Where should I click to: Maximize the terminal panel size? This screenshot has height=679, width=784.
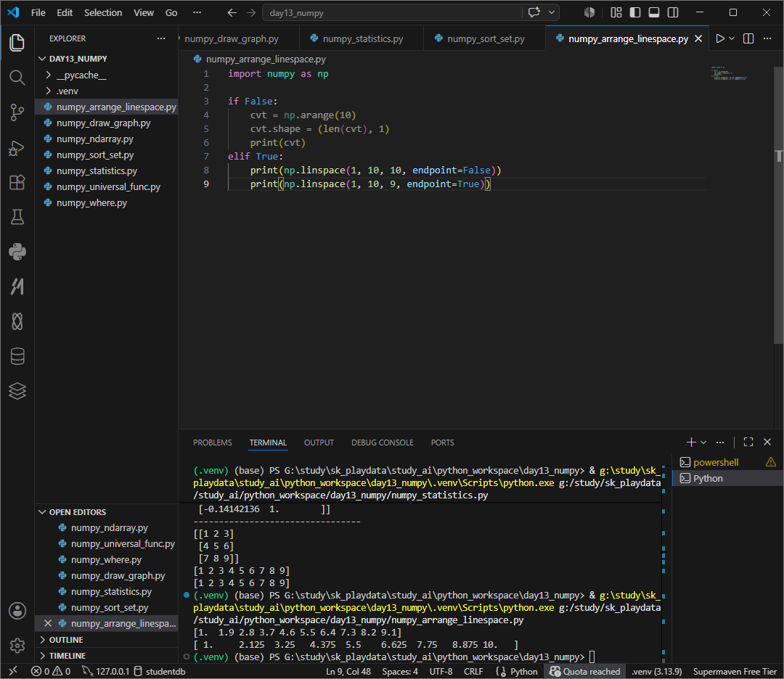tap(748, 443)
